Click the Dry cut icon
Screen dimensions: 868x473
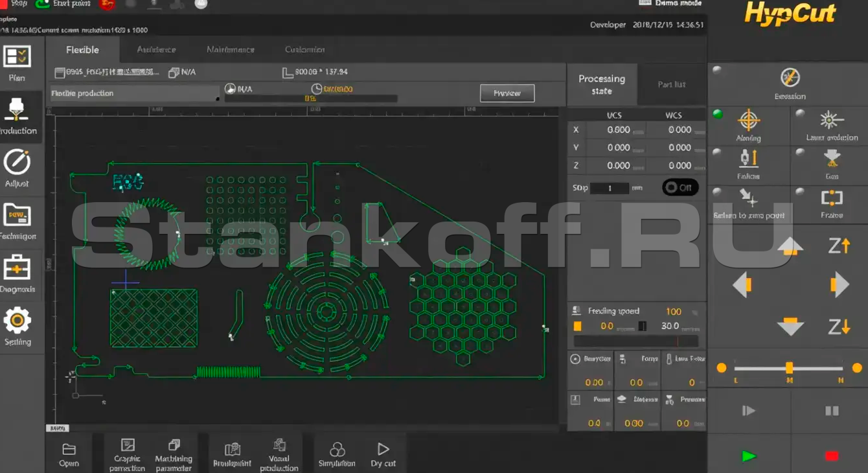coord(383,455)
